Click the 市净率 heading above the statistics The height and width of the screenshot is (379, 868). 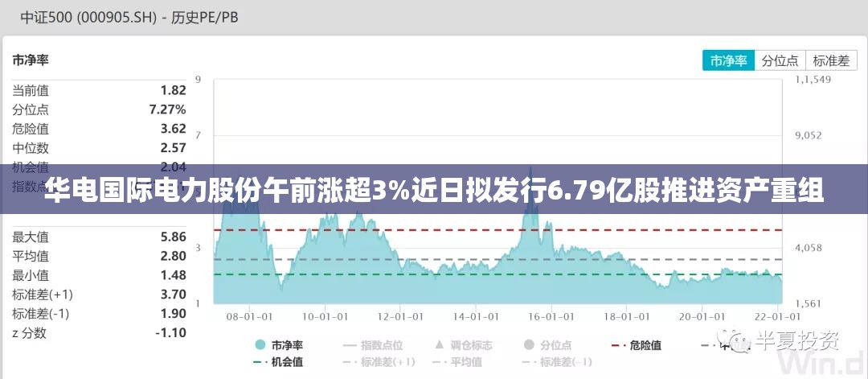pyautogui.click(x=31, y=60)
